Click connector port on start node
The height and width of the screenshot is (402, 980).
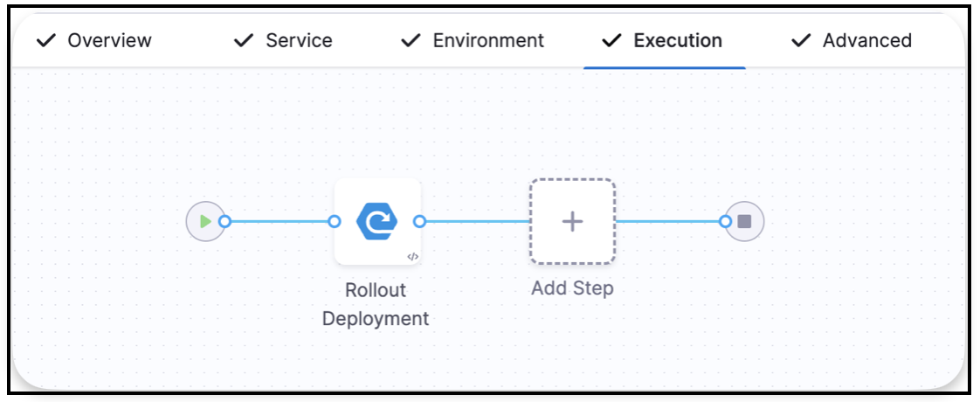[x=224, y=222]
